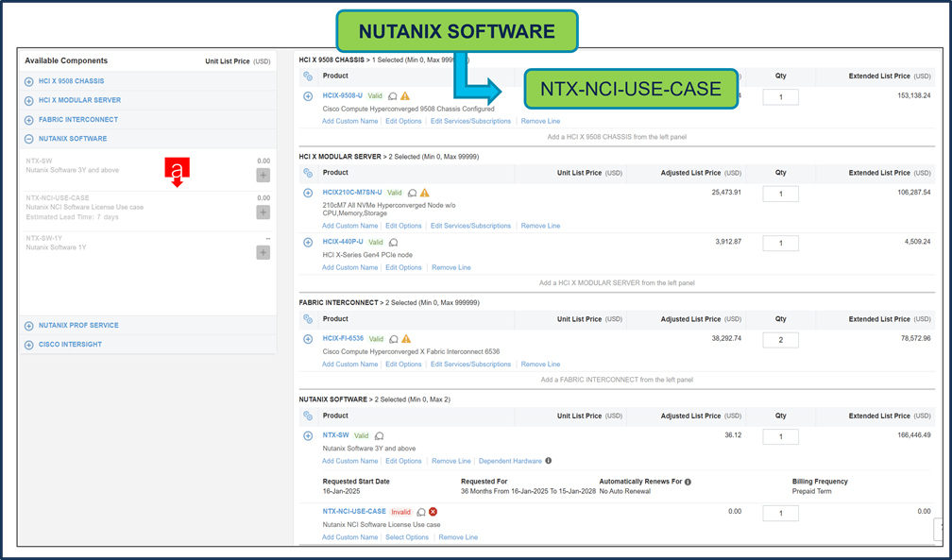952x560 pixels.
Task: Expand HCI X MODULAR SERVER category
Action: (x=28, y=101)
